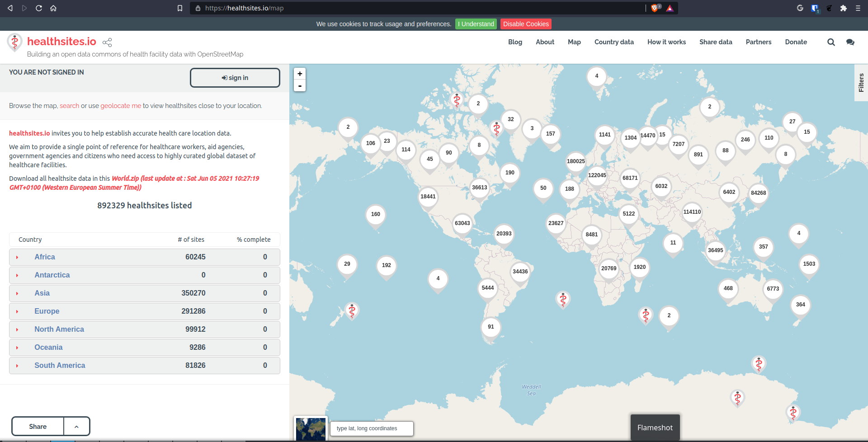Click the lat, long coordinates input field
The height and width of the screenshot is (442, 868).
372,428
